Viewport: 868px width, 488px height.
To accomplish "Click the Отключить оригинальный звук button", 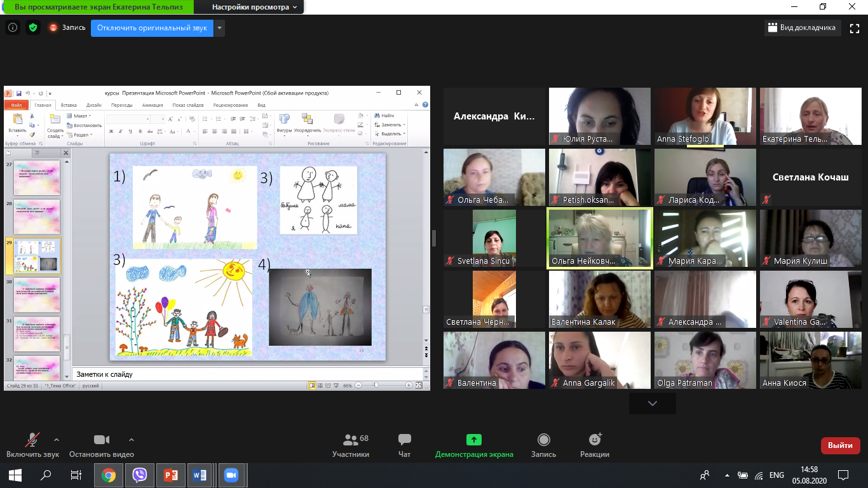I will tap(152, 28).
